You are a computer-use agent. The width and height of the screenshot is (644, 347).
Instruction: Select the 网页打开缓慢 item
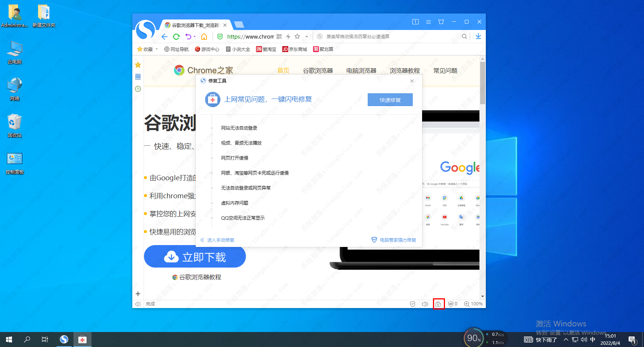pyautogui.click(x=235, y=158)
